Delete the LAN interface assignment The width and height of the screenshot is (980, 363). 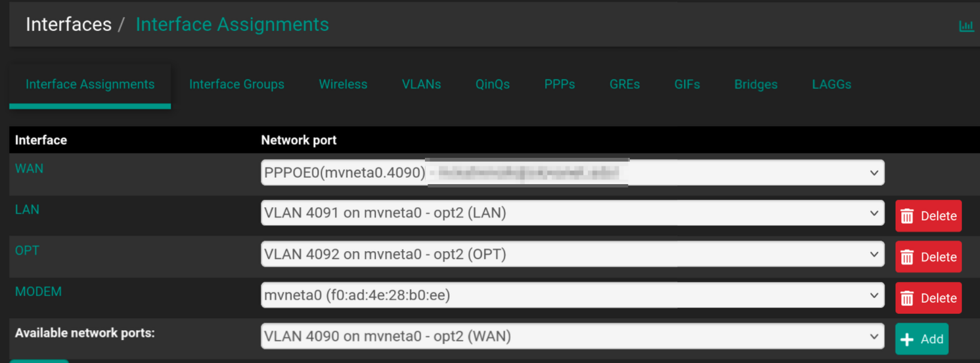(928, 216)
